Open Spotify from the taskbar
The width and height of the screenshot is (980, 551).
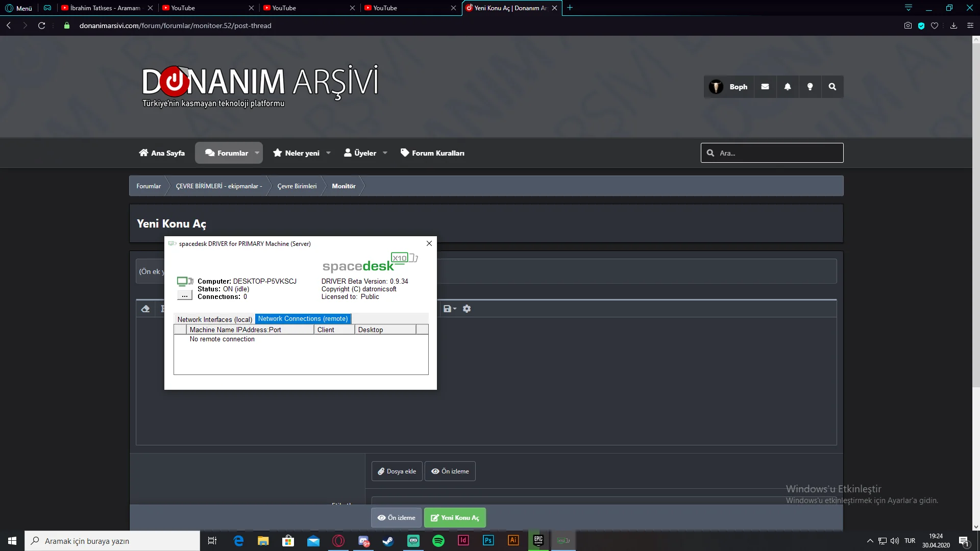point(438,541)
